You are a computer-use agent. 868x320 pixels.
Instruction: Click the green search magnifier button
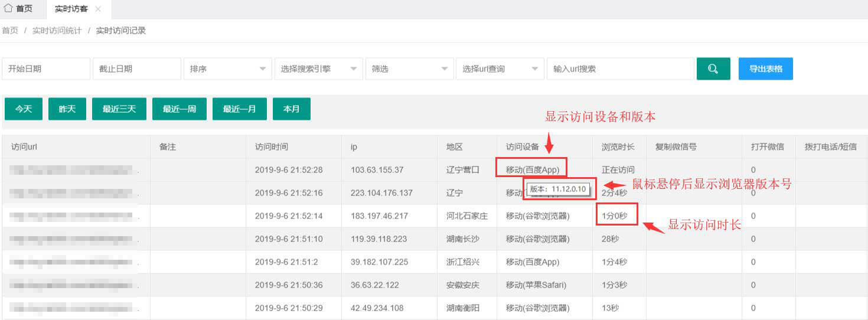coord(713,68)
